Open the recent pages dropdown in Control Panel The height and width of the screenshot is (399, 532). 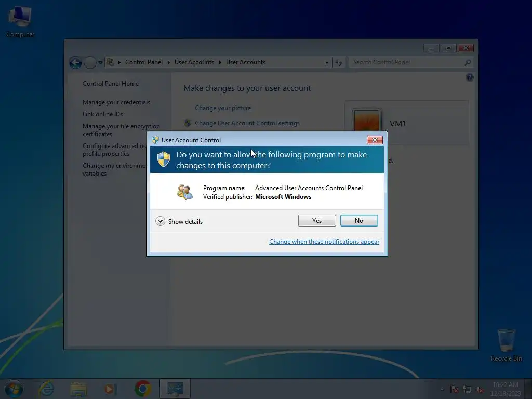(100, 62)
